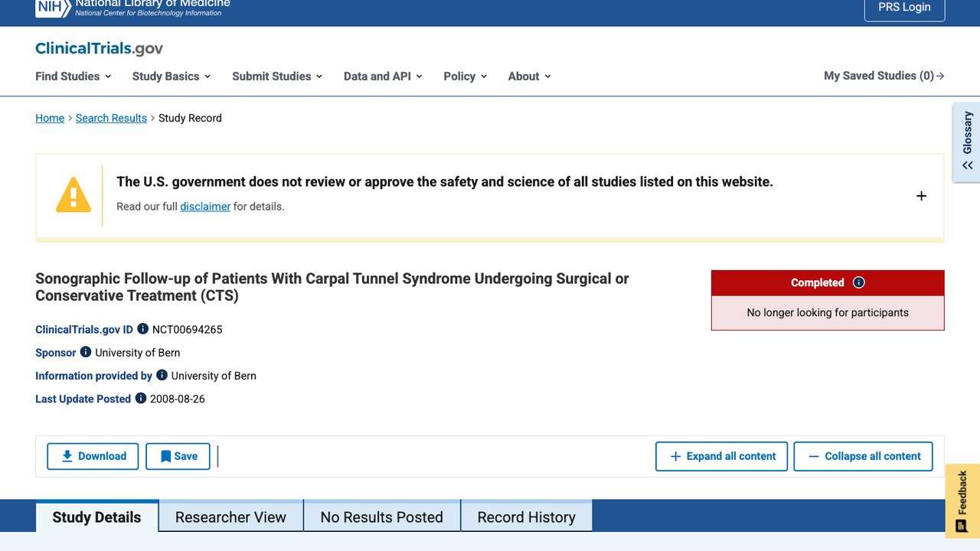Open the Feedback side tab
980x551 pixels.
point(962,501)
